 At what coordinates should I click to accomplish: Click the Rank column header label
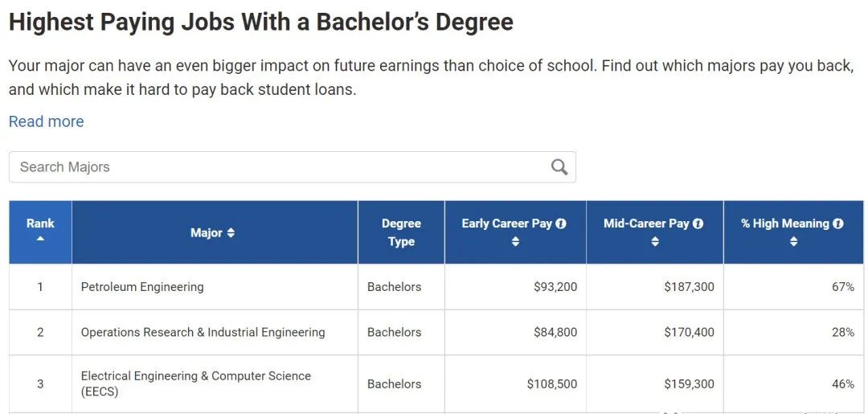[x=40, y=223]
